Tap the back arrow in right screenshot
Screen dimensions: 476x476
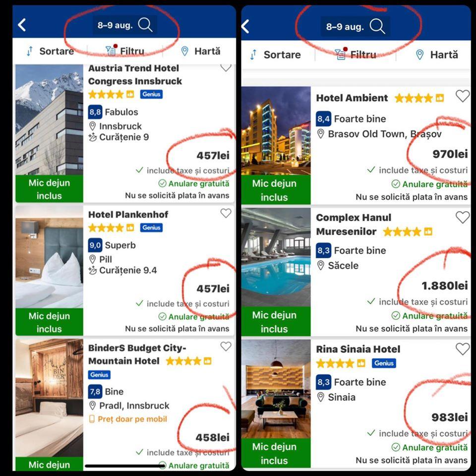point(245,26)
